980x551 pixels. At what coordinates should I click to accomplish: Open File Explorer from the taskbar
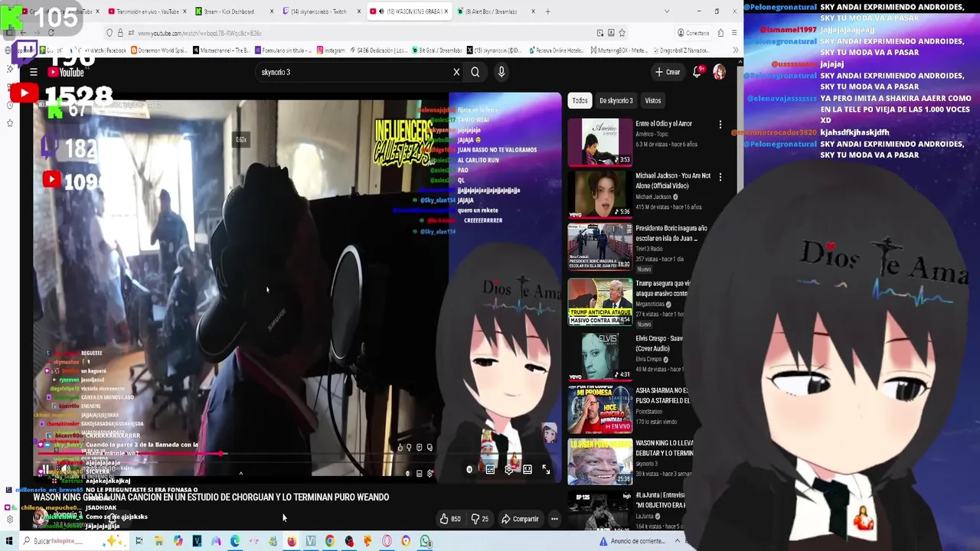(158, 542)
